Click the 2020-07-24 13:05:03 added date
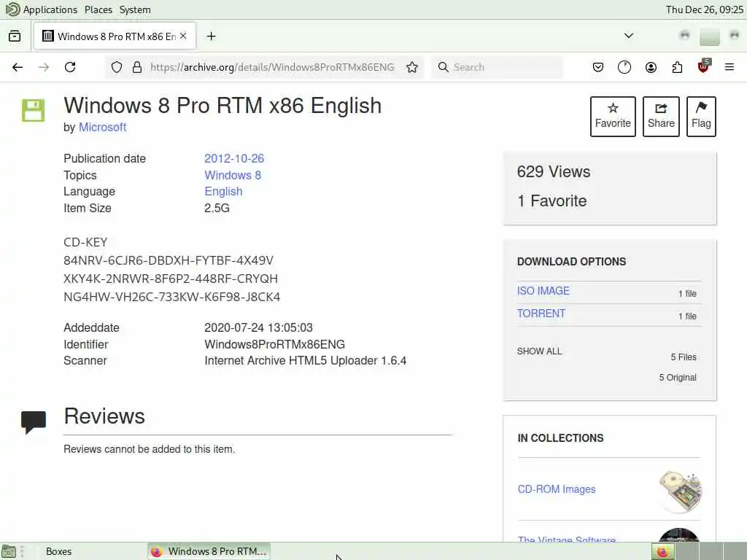 tap(258, 327)
